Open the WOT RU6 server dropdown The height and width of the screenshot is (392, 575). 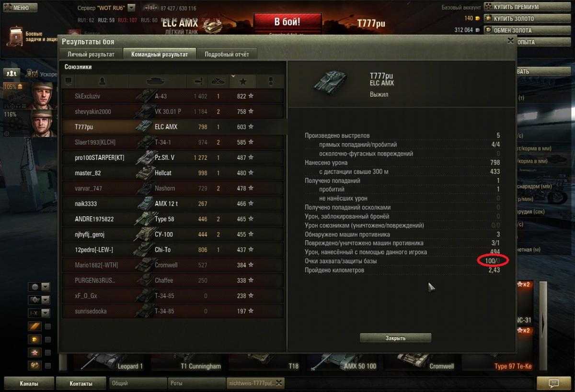[131, 8]
